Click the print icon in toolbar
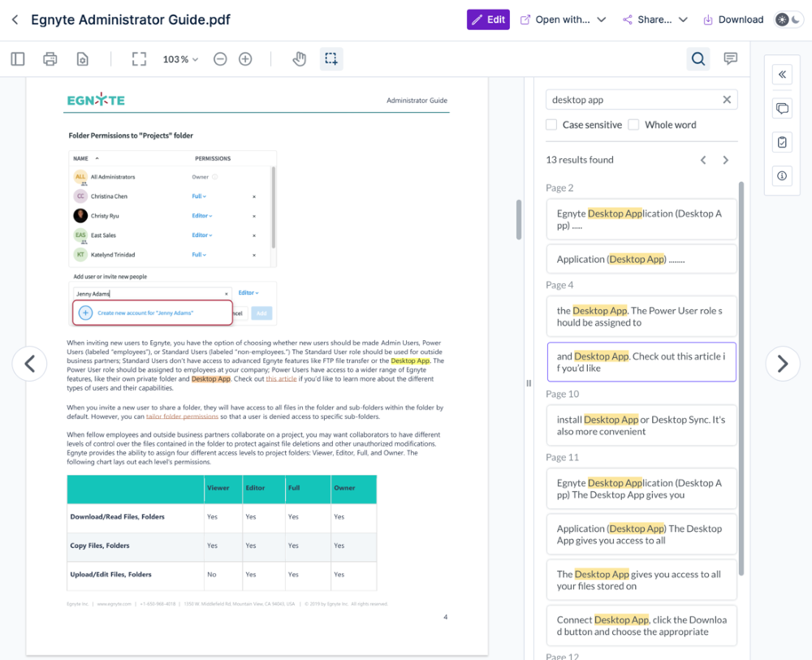Image resolution: width=812 pixels, height=660 pixels. 50,59
